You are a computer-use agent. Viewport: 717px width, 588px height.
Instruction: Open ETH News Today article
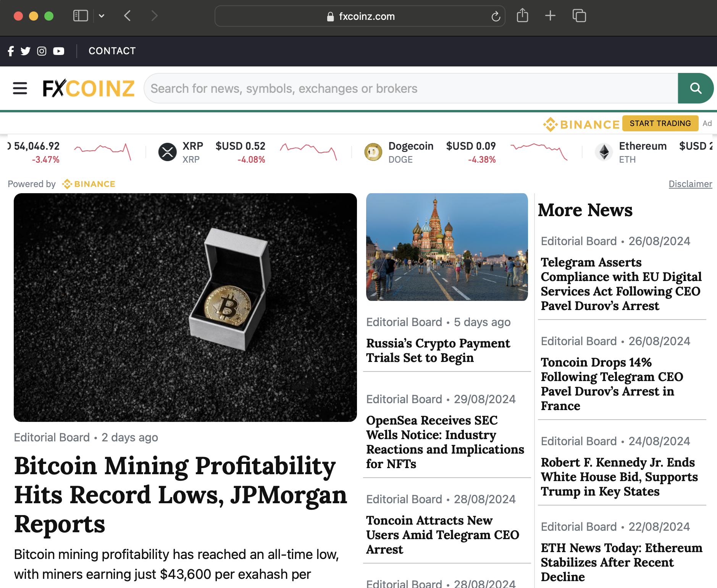622,562
